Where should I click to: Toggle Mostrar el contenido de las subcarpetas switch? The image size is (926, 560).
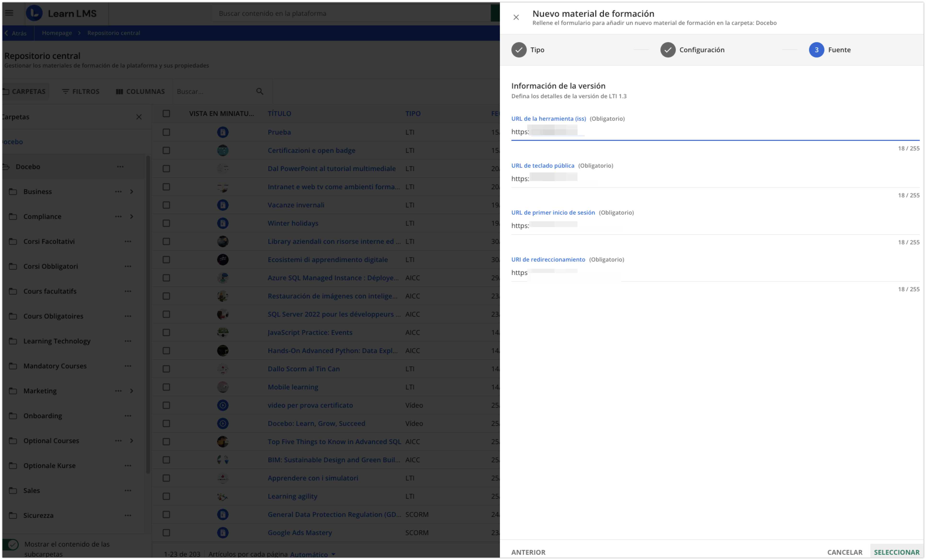11,544
